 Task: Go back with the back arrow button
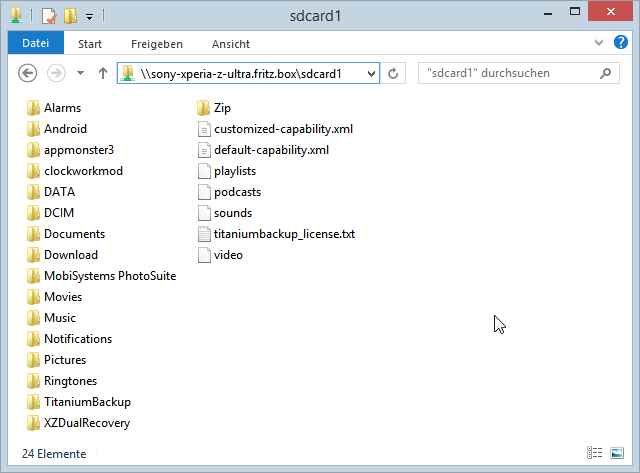[27, 73]
